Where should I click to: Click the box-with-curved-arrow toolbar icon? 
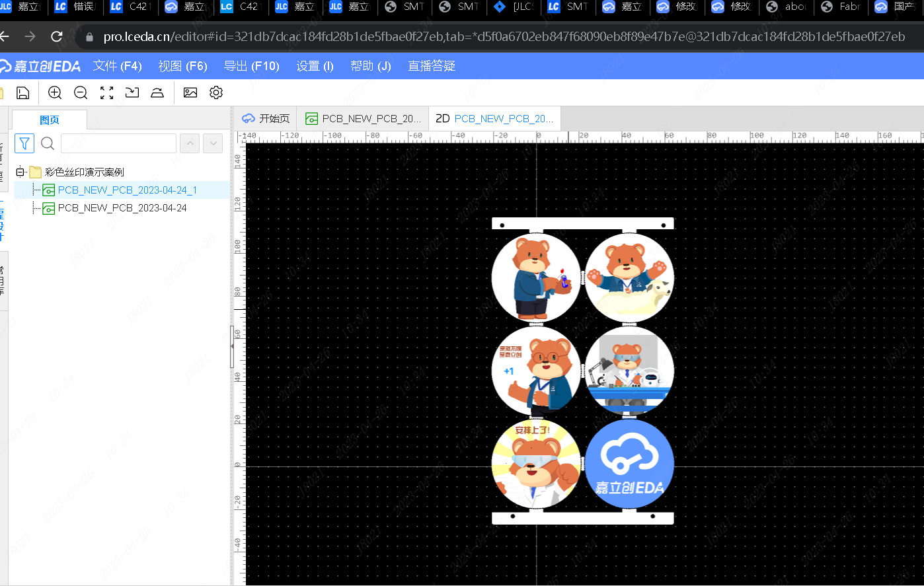tap(132, 93)
